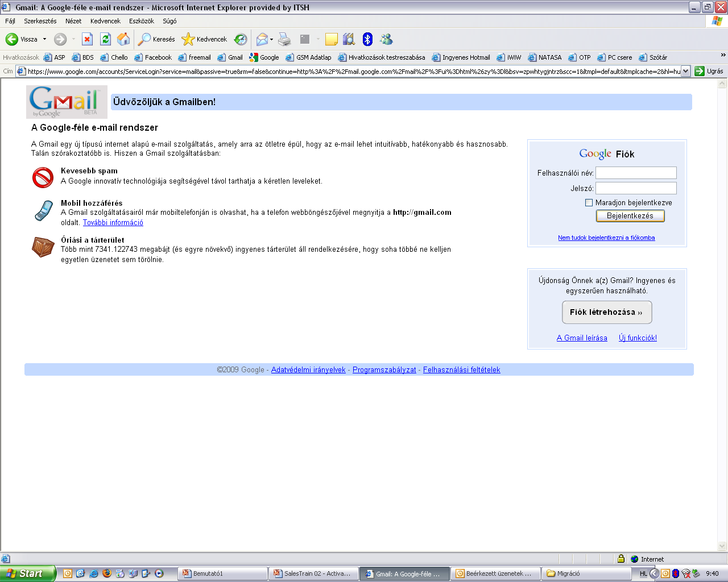This screenshot has height=582, width=728.
Task: Launch Windows Media Player from quick launch
Action: click(159, 573)
